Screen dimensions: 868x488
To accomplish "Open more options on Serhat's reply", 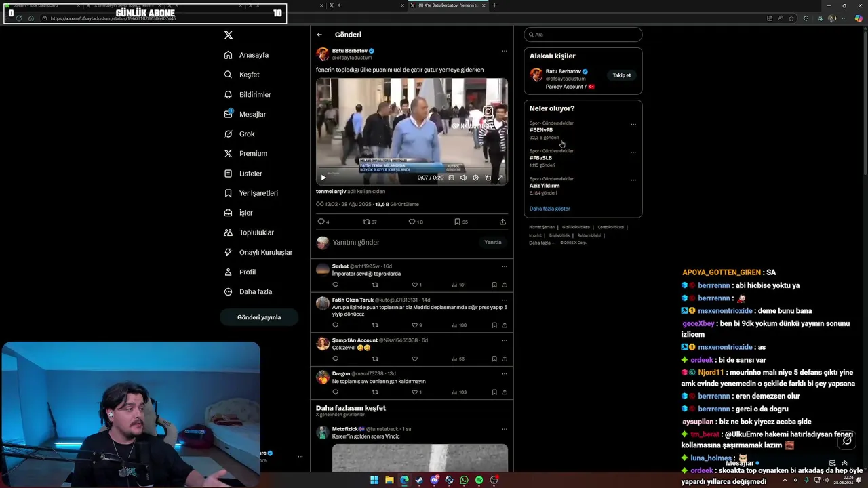I will click(x=504, y=266).
